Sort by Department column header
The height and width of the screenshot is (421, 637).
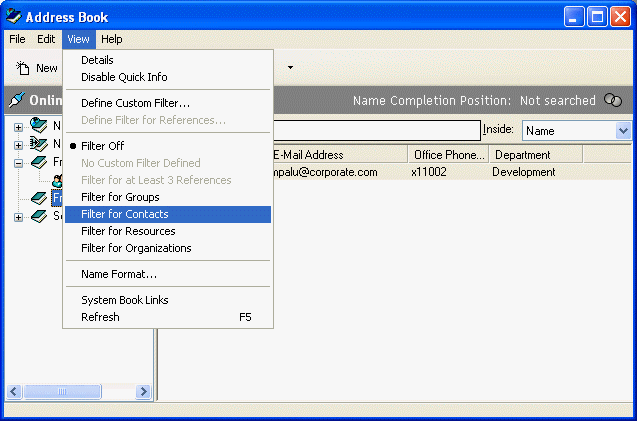[x=536, y=155]
